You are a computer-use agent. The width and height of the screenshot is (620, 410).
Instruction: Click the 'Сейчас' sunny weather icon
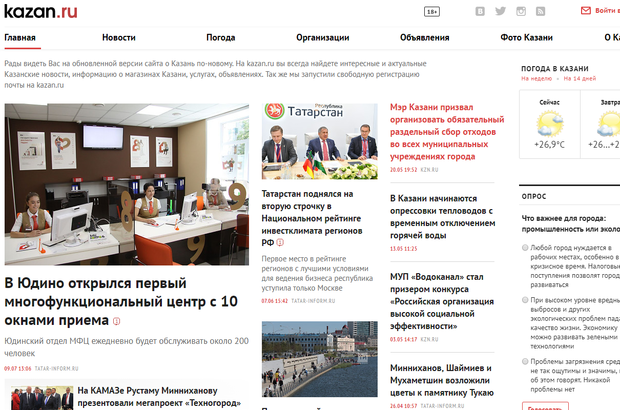pos(549,124)
